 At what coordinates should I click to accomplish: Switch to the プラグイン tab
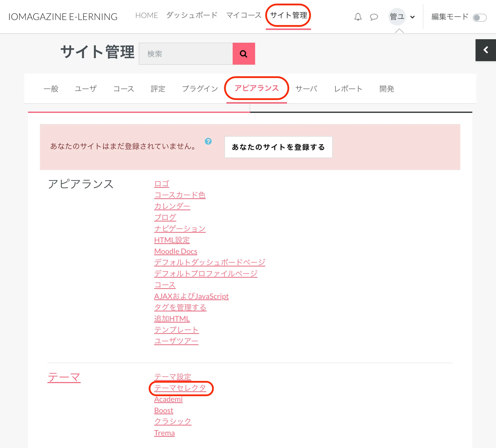point(200,89)
